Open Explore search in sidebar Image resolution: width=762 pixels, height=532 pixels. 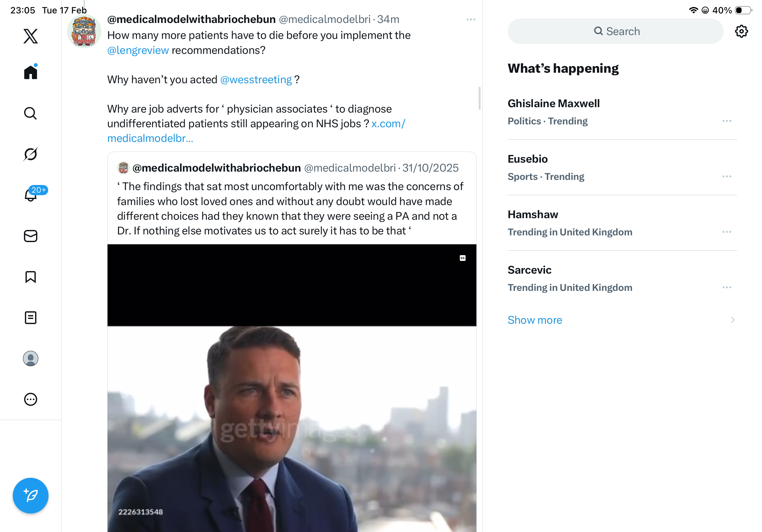point(31,114)
